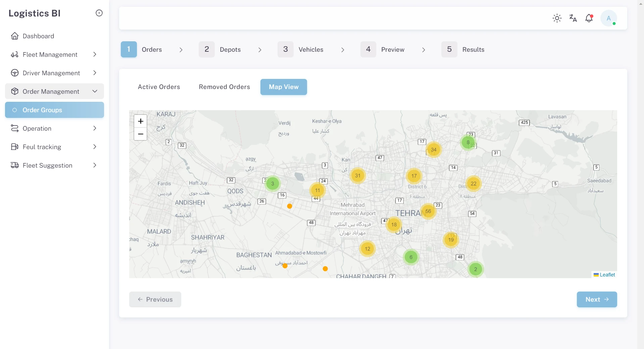Click the Logistics BI logo title
This screenshot has width=644, height=349.
(x=35, y=13)
